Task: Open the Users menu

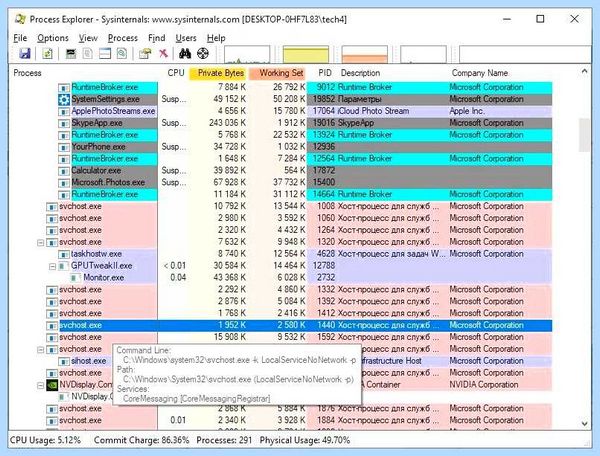Action: [x=186, y=38]
